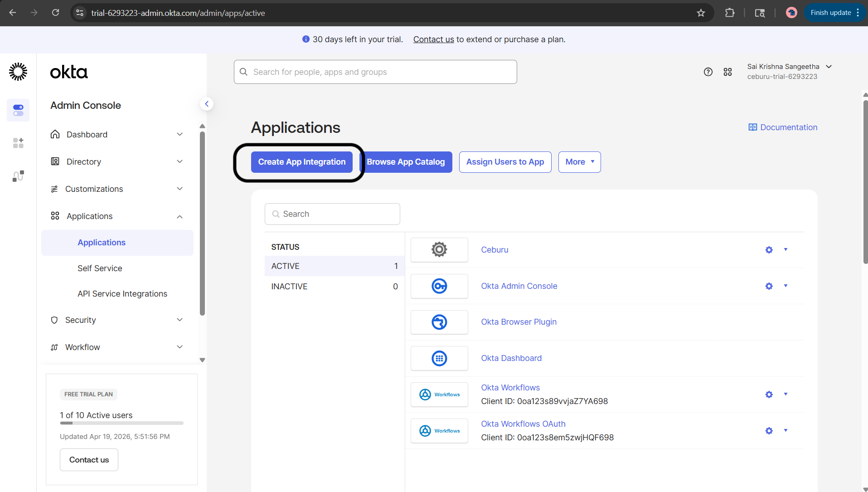Click the Okta Workflows OAuth logo thumbnail
The height and width of the screenshot is (492, 868).
(x=439, y=431)
